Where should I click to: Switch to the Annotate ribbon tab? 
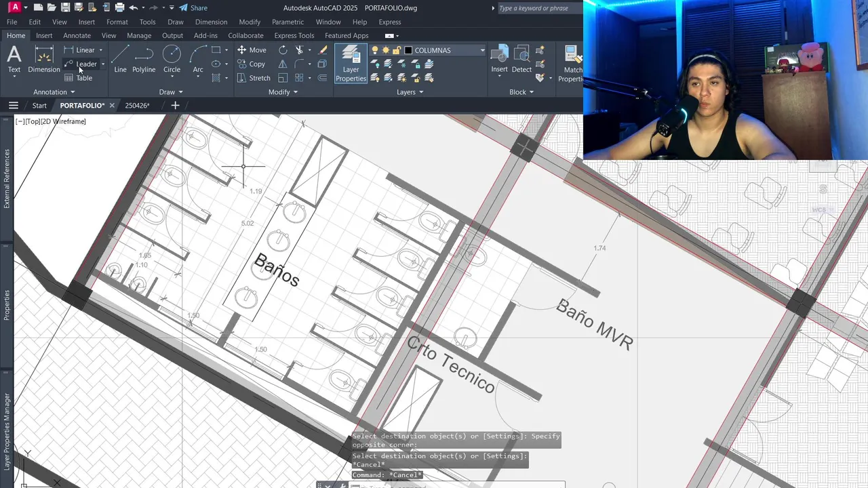77,36
